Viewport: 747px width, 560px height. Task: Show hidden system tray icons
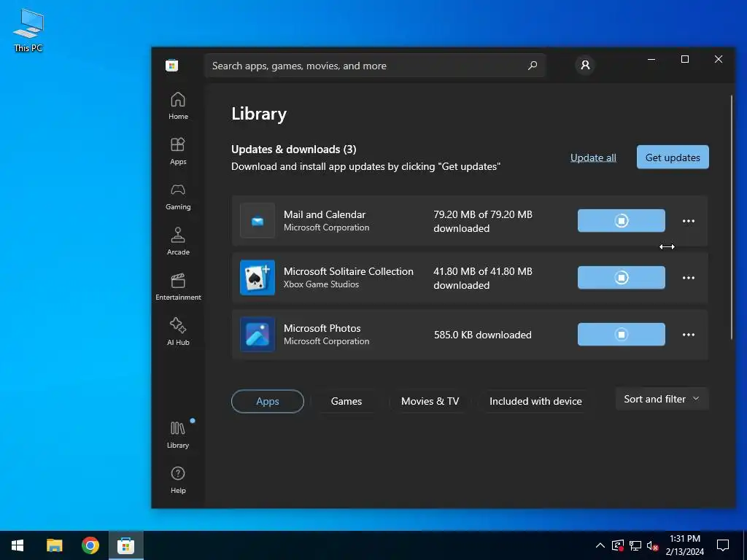pos(600,545)
